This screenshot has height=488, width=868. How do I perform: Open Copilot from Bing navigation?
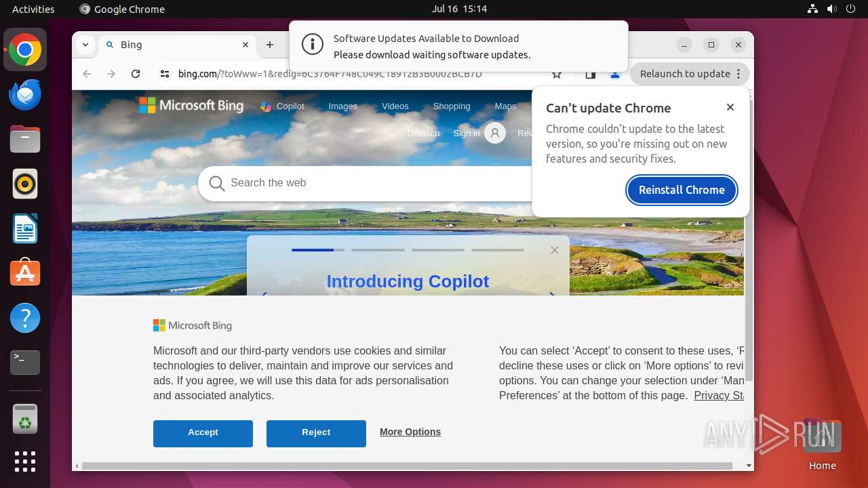pyautogui.click(x=283, y=106)
